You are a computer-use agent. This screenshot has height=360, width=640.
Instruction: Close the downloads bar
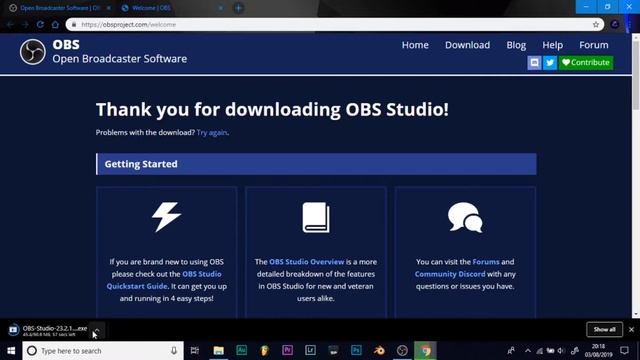tap(631, 329)
